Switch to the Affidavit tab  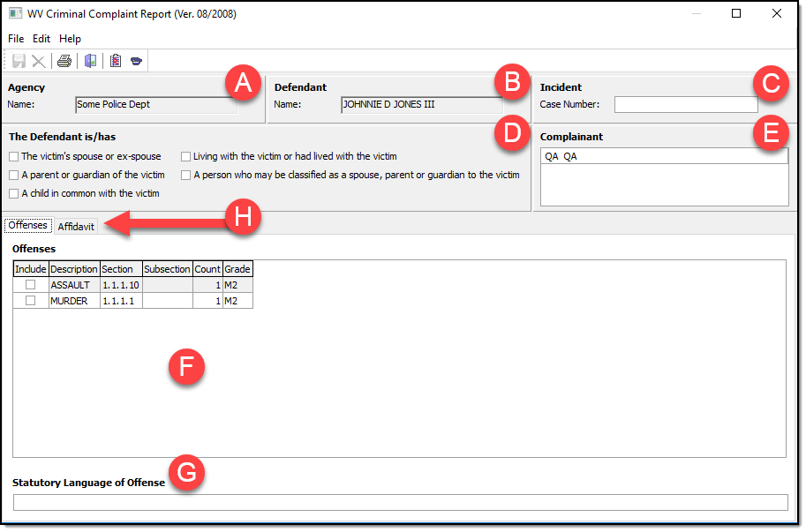point(76,226)
